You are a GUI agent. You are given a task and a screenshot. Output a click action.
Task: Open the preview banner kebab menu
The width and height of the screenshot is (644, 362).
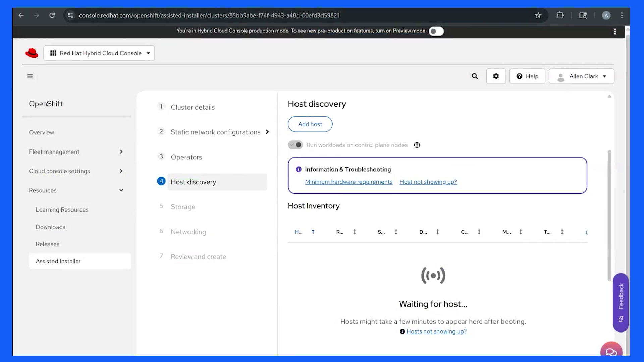point(615,32)
